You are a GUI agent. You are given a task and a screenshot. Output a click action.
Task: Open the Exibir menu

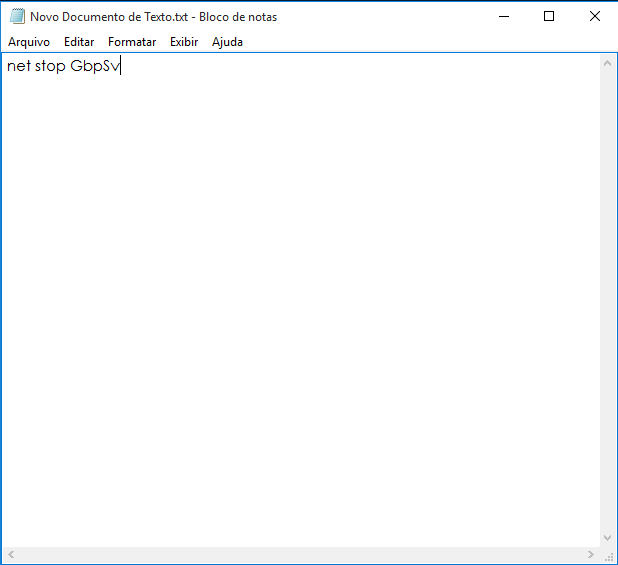[184, 42]
